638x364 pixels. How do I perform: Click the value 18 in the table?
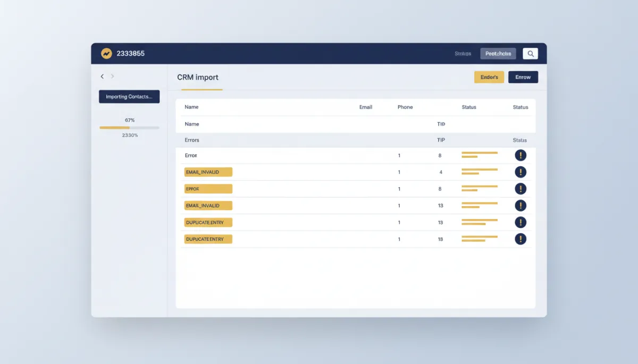[x=441, y=239]
